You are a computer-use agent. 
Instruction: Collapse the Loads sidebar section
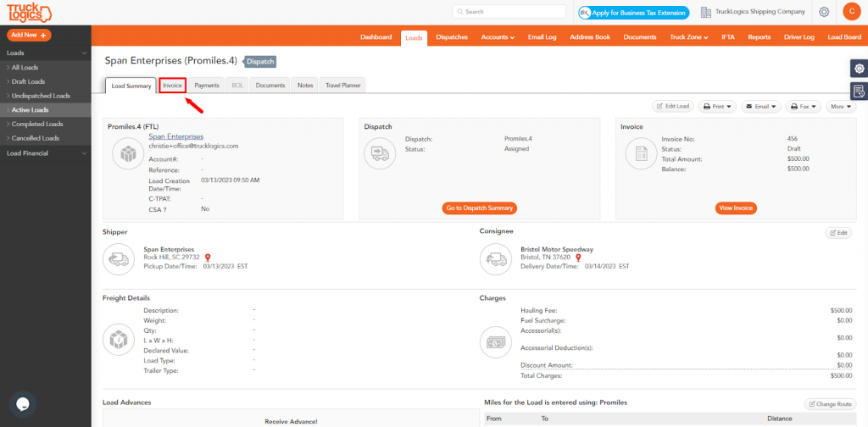46,53
